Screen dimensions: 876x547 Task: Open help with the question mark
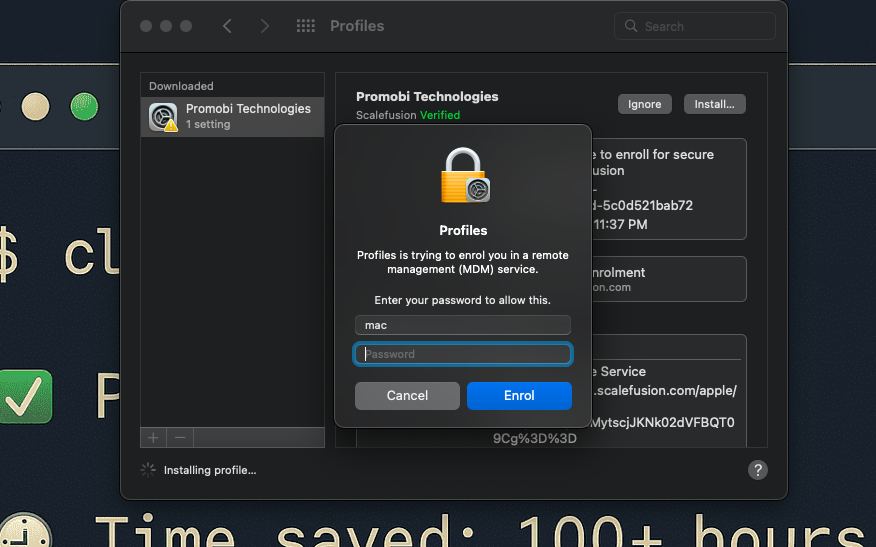pos(758,470)
